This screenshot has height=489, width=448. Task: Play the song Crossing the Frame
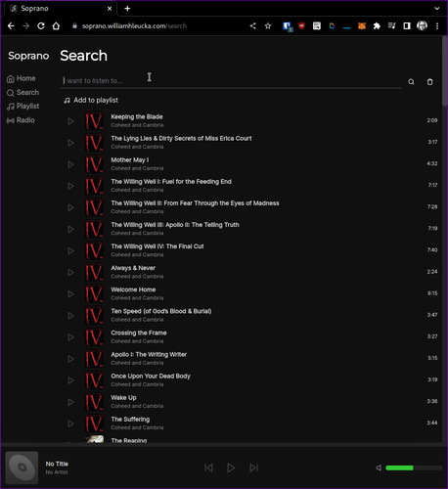tap(70, 337)
